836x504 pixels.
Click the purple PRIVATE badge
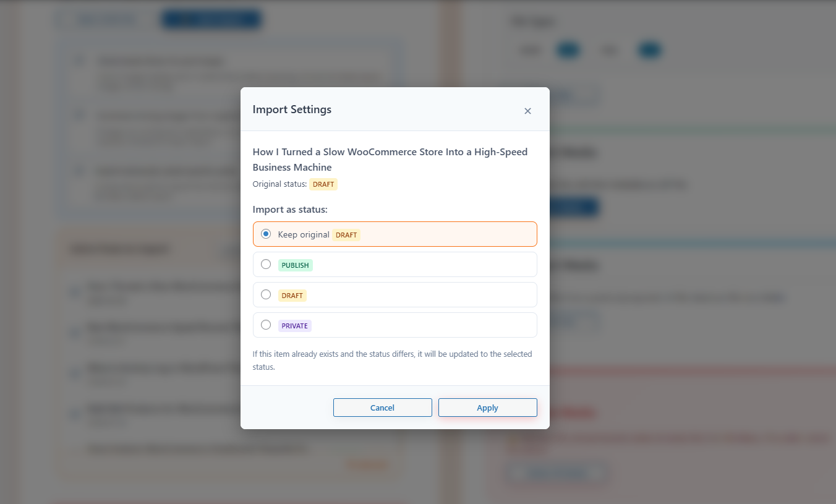click(x=294, y=326)
